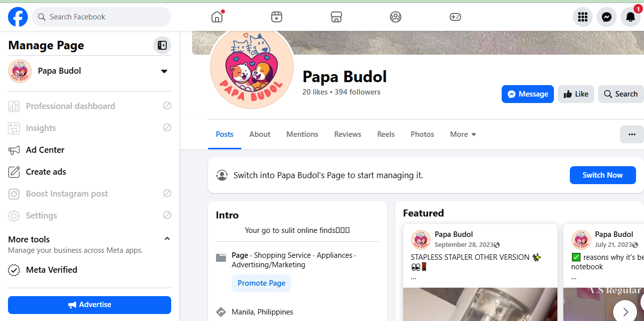Switch to the About tab

click(x=260, y=134)
